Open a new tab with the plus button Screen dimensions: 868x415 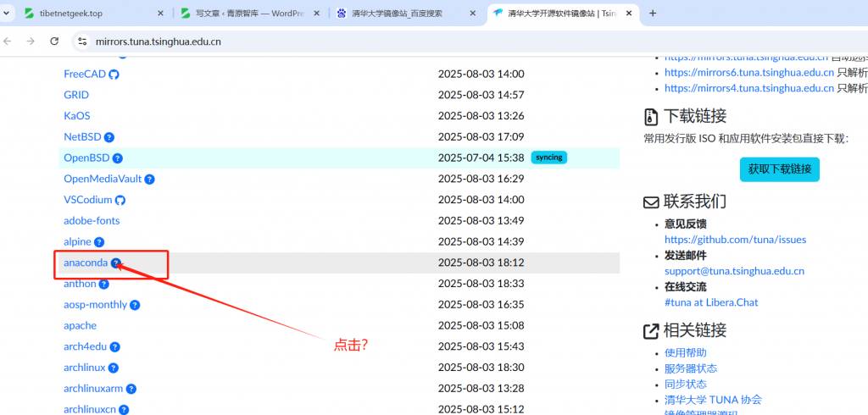coord(653,14)
